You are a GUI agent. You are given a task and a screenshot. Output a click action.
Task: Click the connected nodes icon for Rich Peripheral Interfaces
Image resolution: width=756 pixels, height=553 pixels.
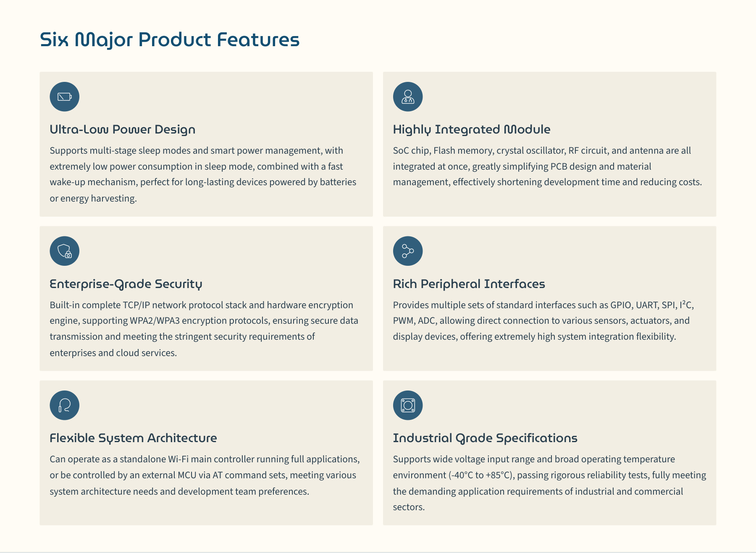tap(407, 251)
